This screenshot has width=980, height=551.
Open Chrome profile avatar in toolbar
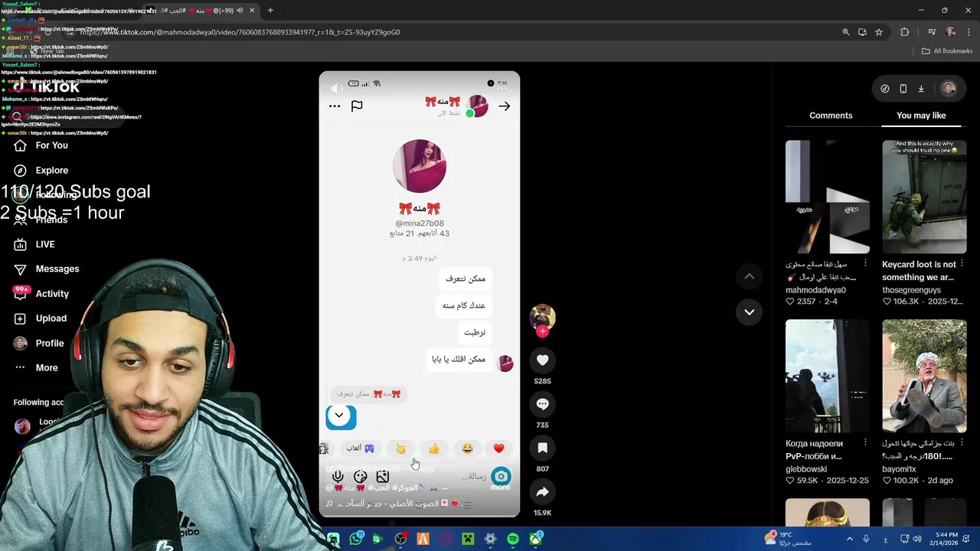coord(951,32)
